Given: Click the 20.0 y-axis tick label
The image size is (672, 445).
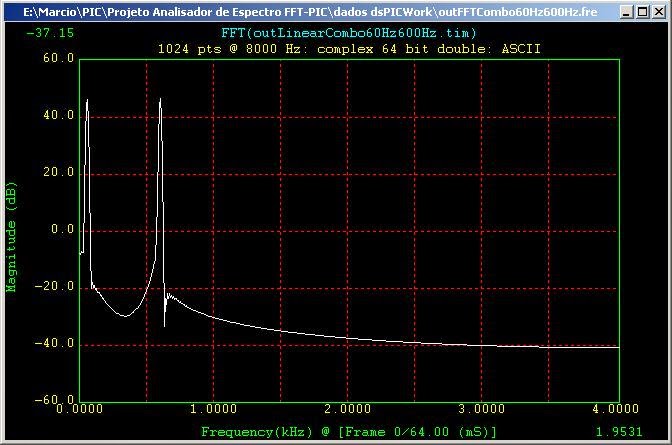Looking at the screenshot, I should pos(58,172).
